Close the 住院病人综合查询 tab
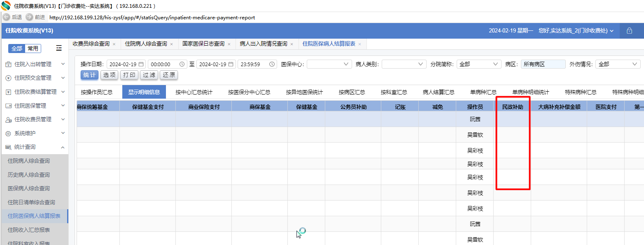The image size is (644, 245). 171,44
